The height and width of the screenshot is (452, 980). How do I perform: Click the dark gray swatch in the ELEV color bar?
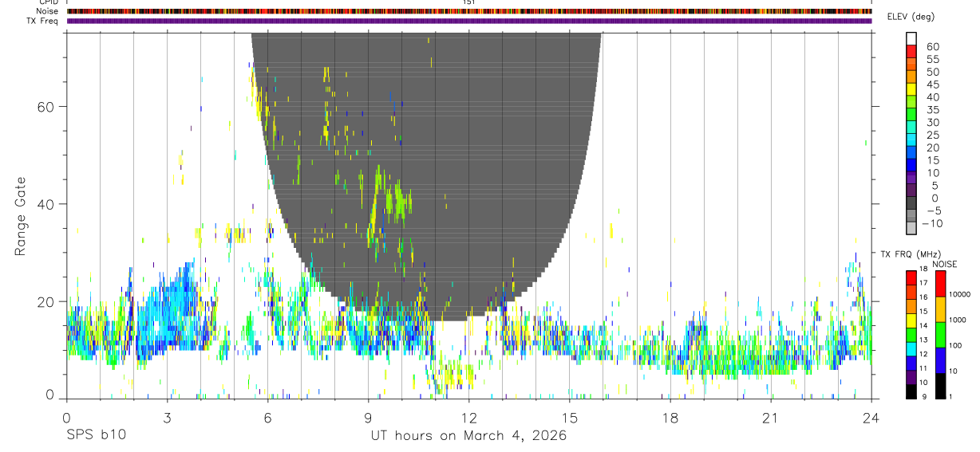911,202
